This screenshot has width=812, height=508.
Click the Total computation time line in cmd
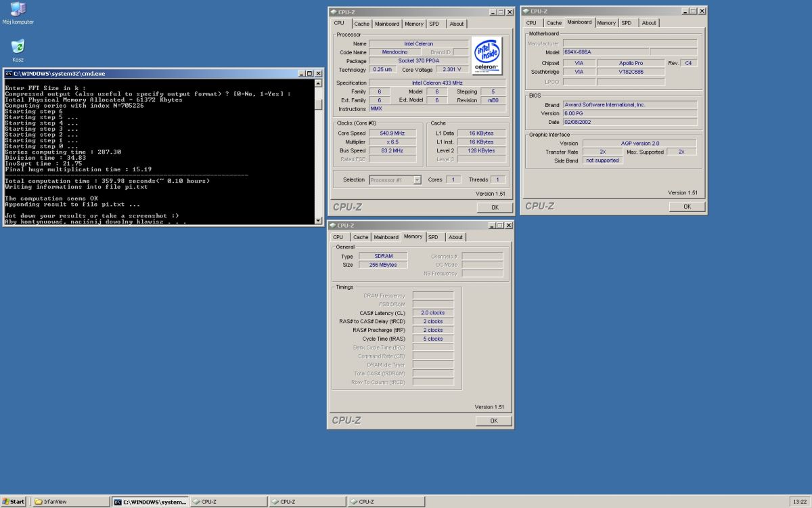(108, 181)
